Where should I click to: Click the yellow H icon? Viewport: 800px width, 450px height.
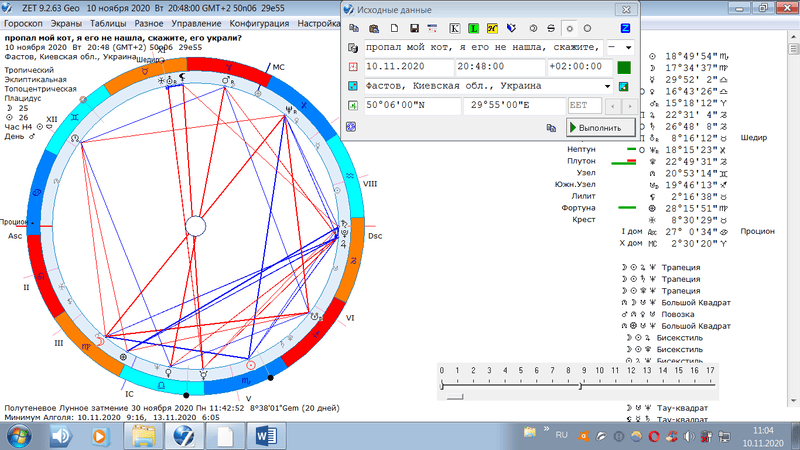[x=493, y=28]
